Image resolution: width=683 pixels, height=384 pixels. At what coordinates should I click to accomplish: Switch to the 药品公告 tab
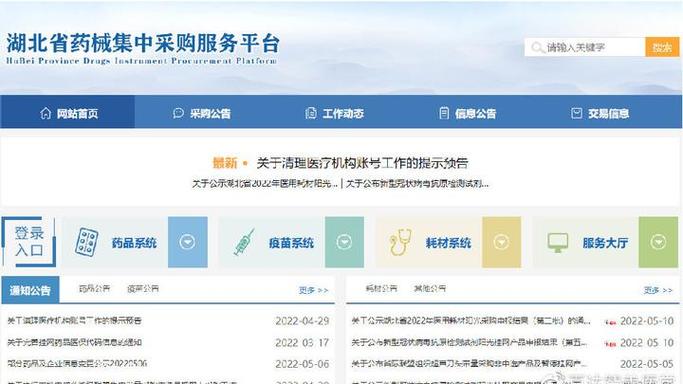[x=94, y=288]
